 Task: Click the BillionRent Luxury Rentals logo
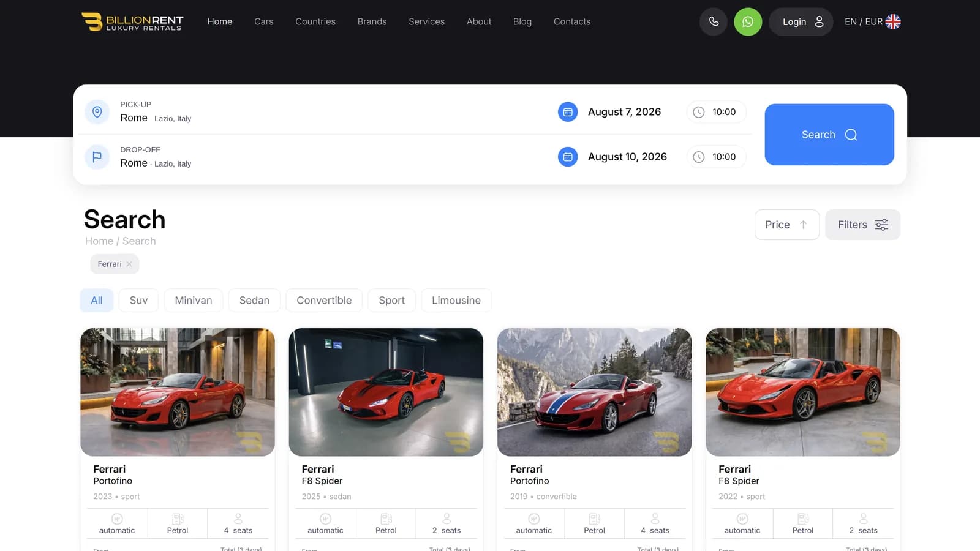tap(132, 21)
